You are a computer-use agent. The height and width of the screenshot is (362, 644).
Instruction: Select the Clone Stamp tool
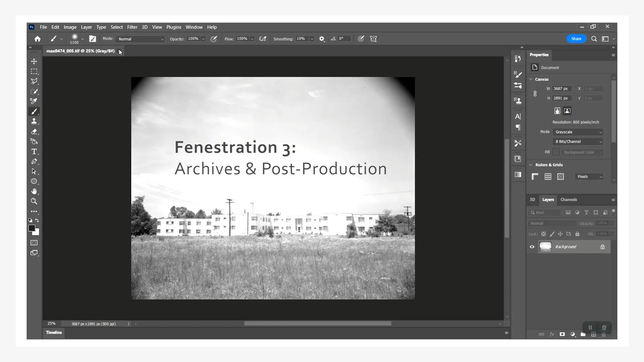(x=34, y=121)
